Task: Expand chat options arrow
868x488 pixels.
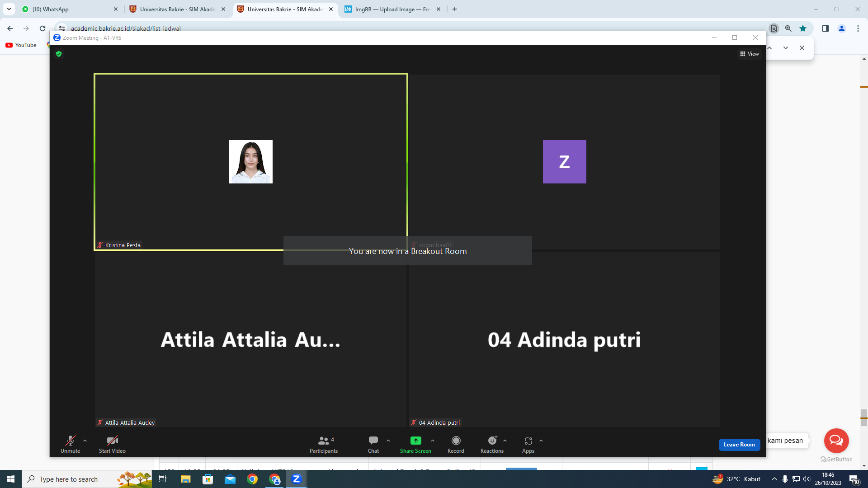Action: 388,441
